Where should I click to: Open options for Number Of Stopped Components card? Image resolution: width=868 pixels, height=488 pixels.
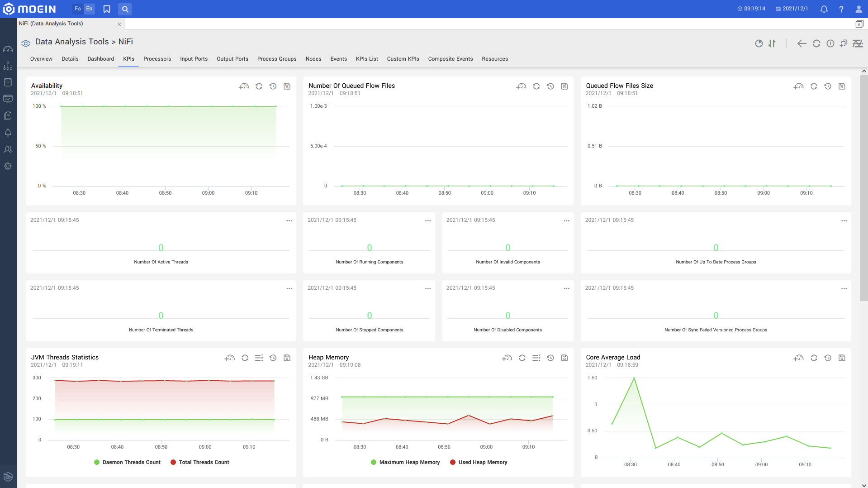[428, 288]
